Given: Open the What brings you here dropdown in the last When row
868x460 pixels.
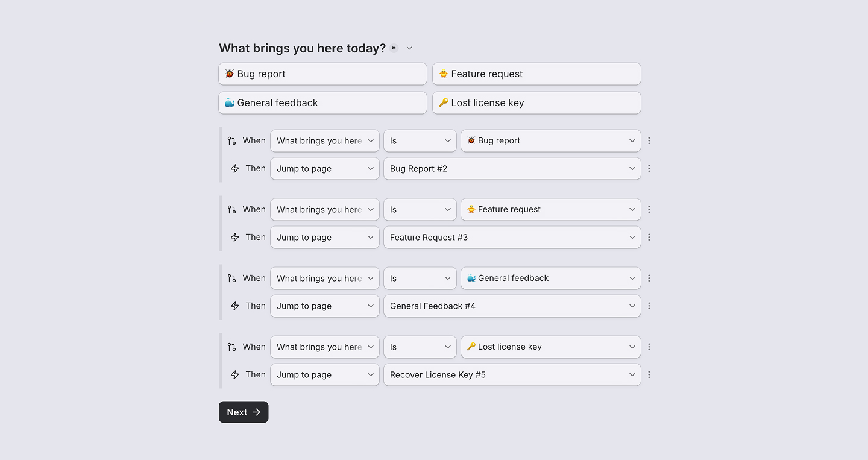Looking at the screenshot, I should pyautogui.click(x=324, y=347).
